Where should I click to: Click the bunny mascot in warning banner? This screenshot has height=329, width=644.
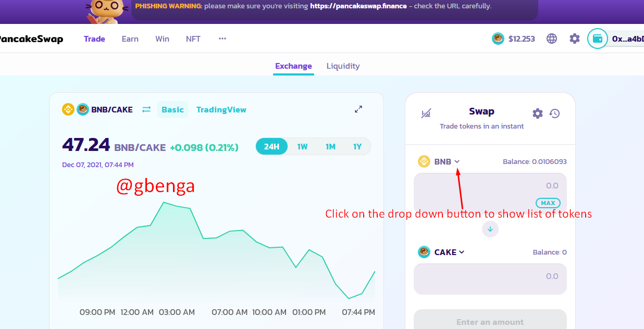coord(106,10)
